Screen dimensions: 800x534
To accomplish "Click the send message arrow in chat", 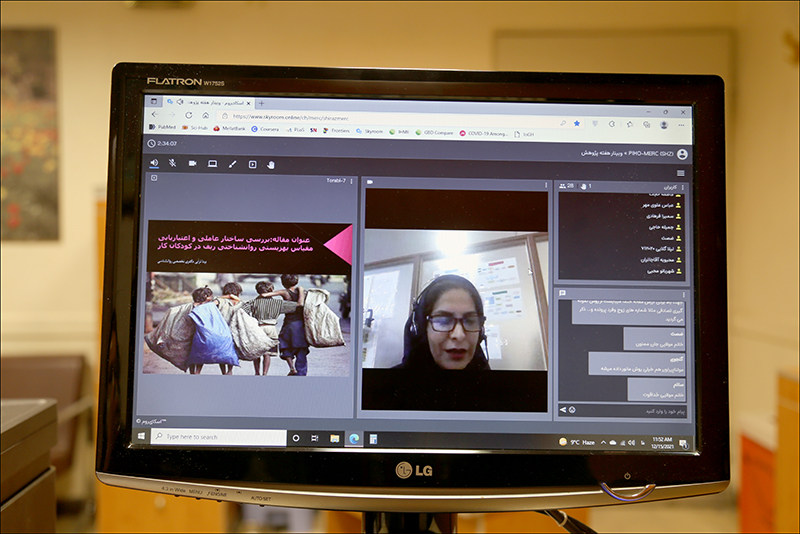I will pyautogui.click(x=561, y=410).
